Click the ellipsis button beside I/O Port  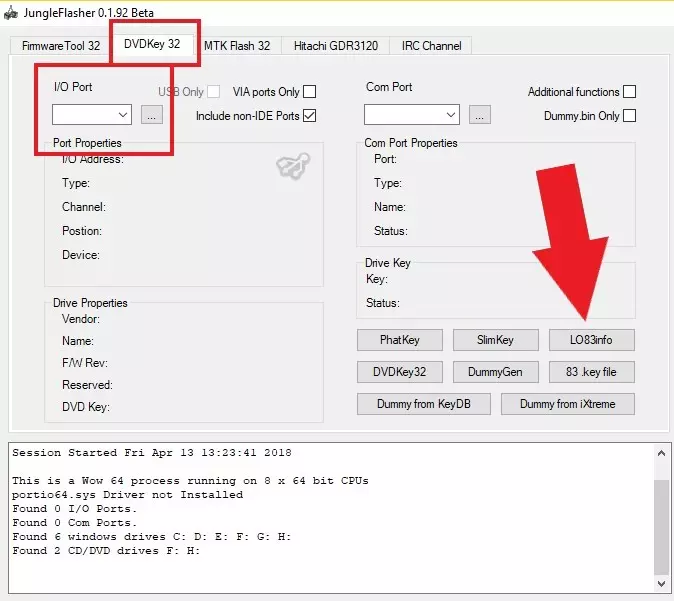click(152, 115)
